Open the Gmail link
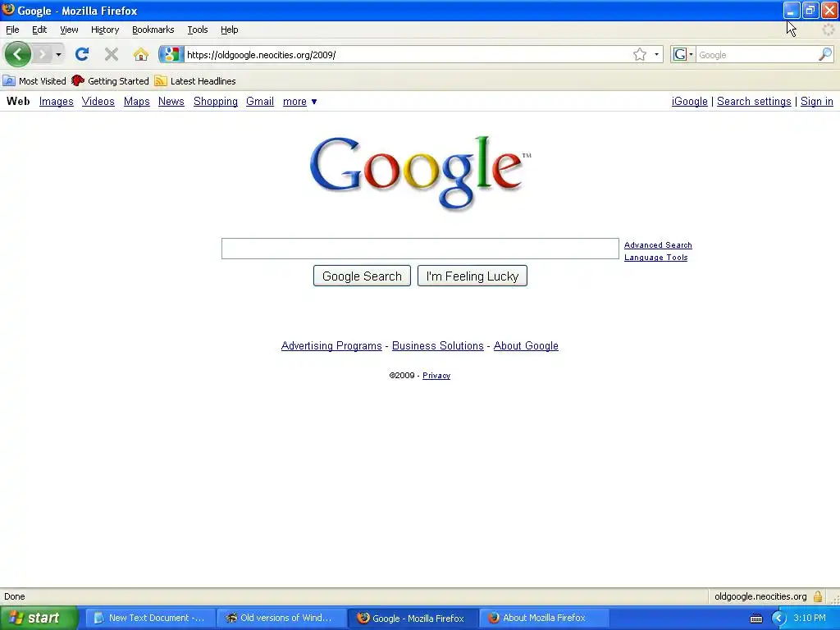The image size is (840, 630). 260,101
